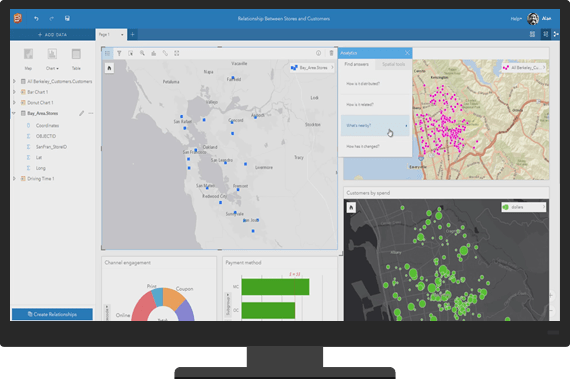Choose How is it related question
This screenshot has height=379, width=570.
click(375, 105)
